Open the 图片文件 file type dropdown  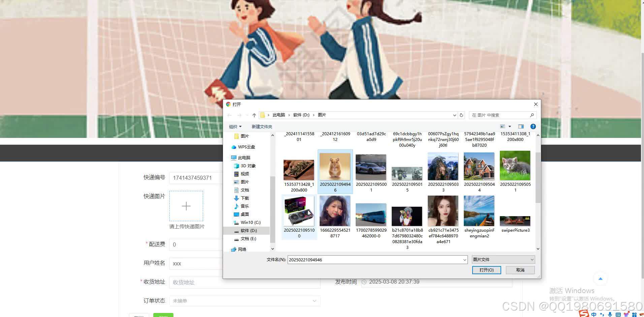[x=503, y=259]
